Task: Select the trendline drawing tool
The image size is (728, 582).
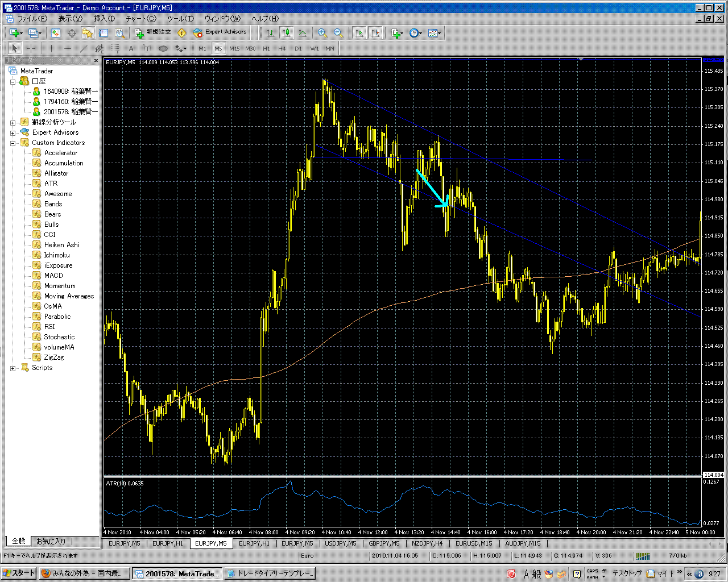Action: 83,48
